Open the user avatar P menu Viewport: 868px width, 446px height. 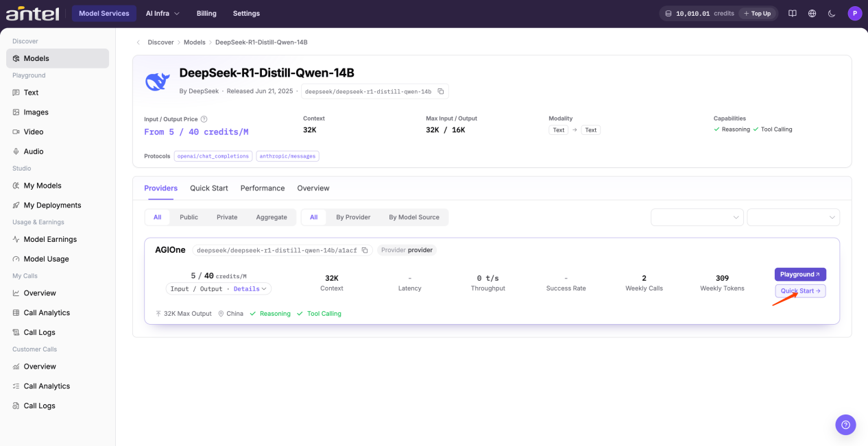coord(854,13)
